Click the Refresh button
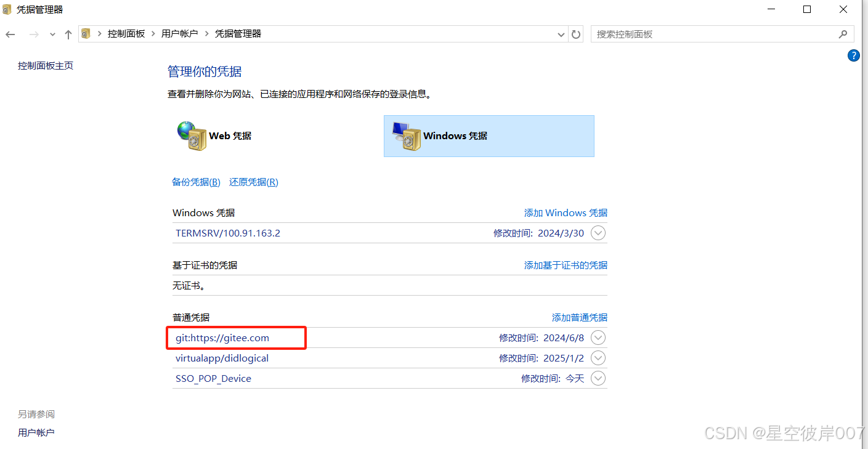The image size is (868, 449). [576, 34]
